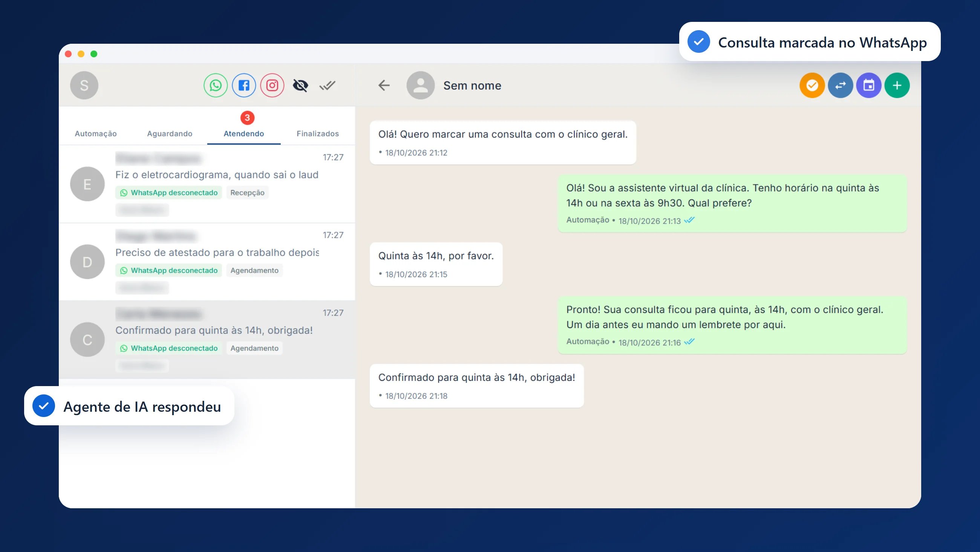Image resolution: width=980 pixels, height=552 pixels.
Task: Click Agendamento tag on Confirmado conversation
Action: pos(254,348)
